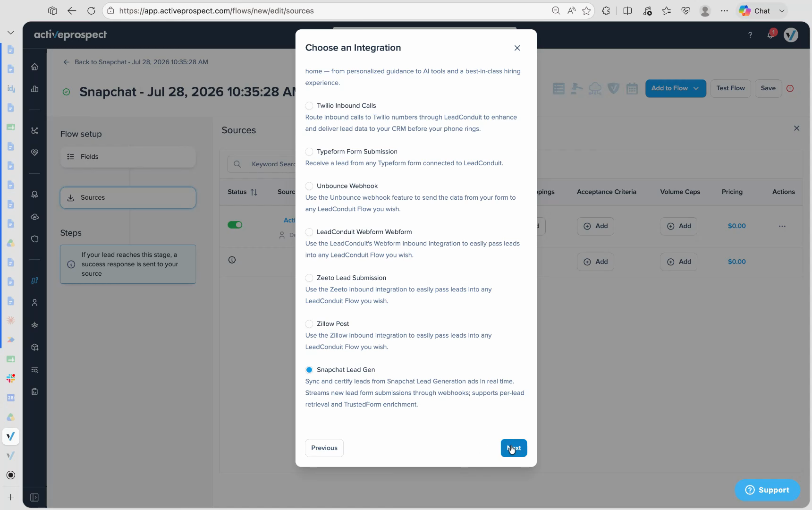Click inside the Keyword Search field
The image size is (812, 510).
coord(262,164)
